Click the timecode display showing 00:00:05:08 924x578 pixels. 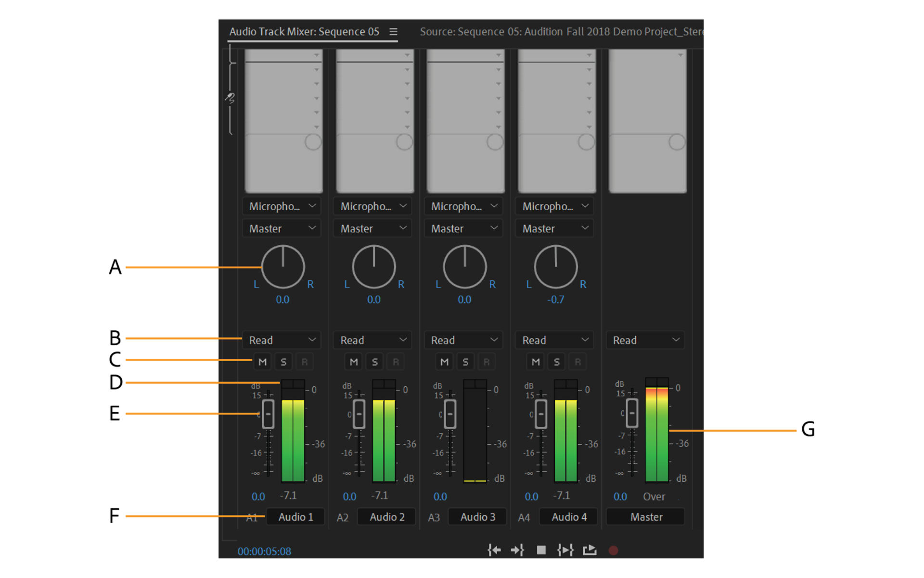264,551
